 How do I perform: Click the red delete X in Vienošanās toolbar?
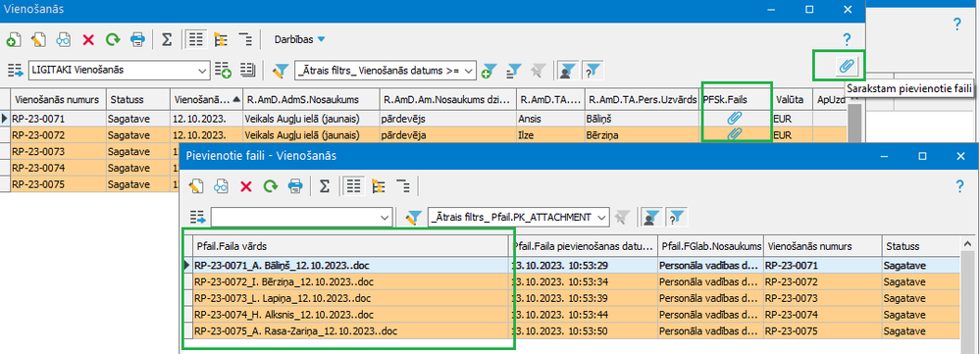(88, 40)
